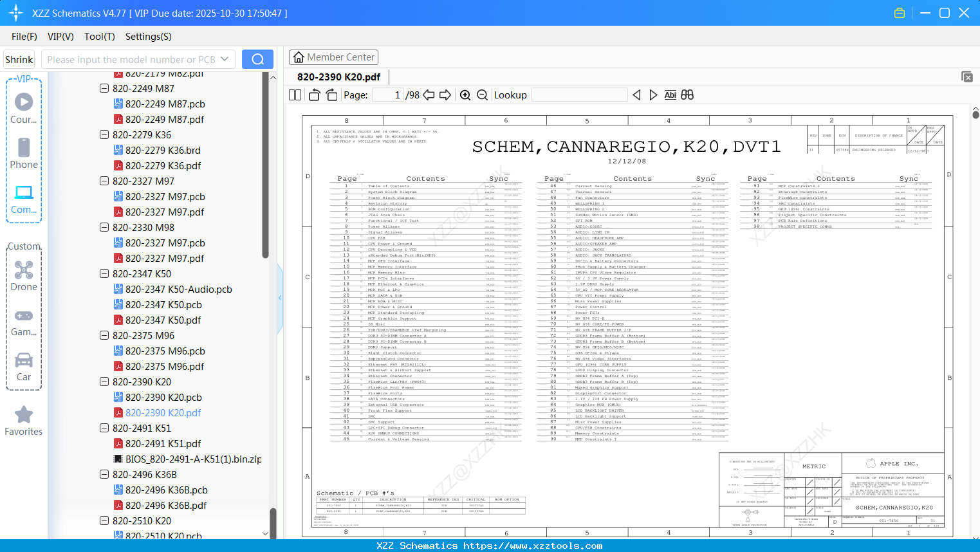Click the Shrink button
This screenshot has width=980, height=552.
click(19, 59)
